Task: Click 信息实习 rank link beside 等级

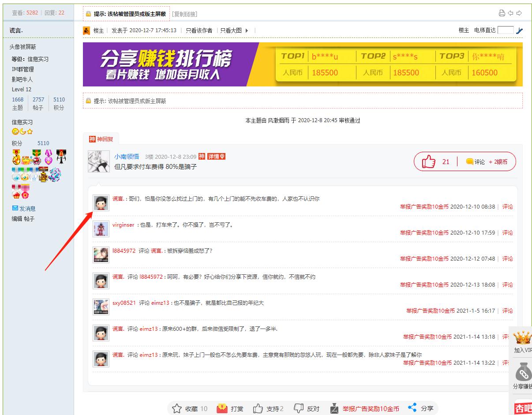Action: pyautogui.click(x=38, y=59)
